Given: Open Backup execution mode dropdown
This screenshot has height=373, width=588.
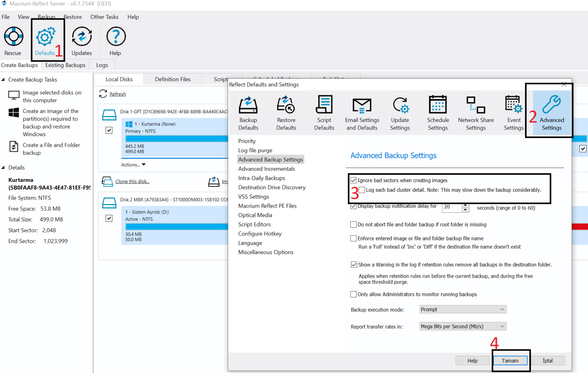Looking at the screenshot, I should click(463, 309).
